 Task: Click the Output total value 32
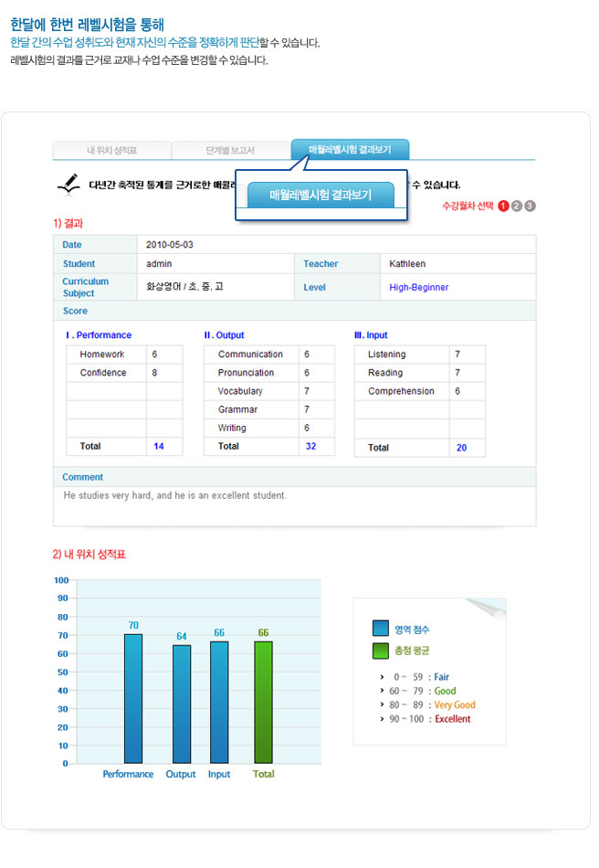pos(310,446)
